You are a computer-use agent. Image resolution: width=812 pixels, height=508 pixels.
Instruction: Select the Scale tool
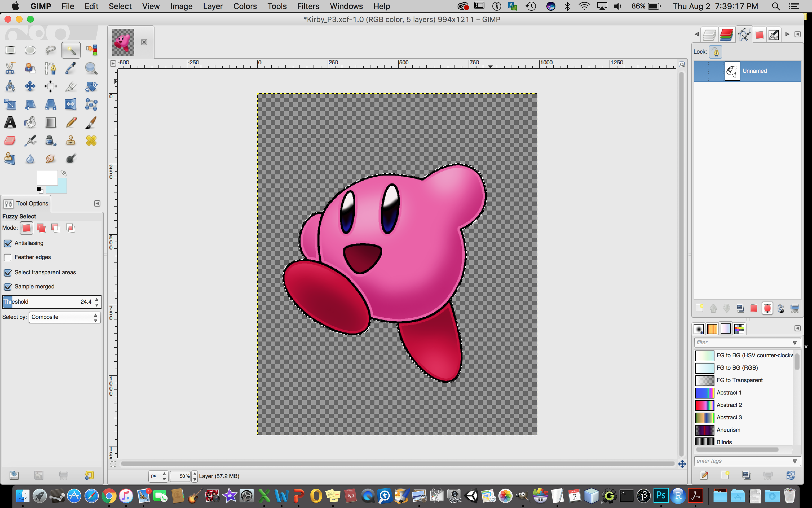(x=10, y=104)
